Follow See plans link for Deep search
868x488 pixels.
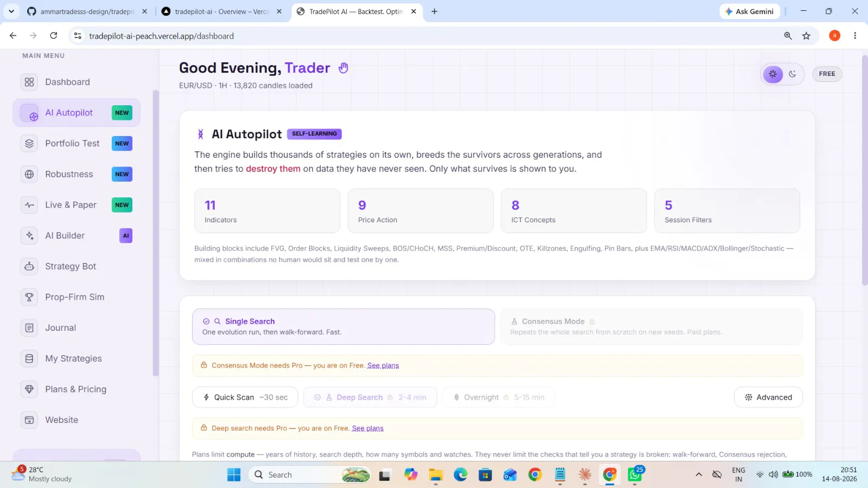[368, 428]
